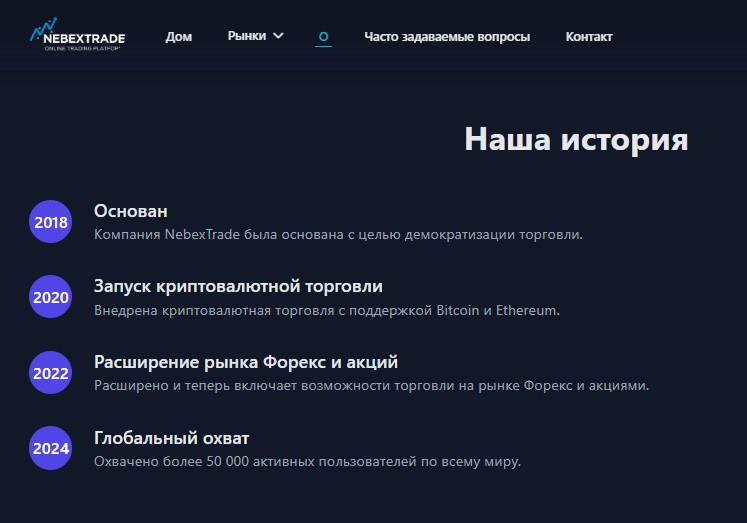
Task: Select the Запуск криптовалютной торговли title
Action: click(x=238, y=286)
